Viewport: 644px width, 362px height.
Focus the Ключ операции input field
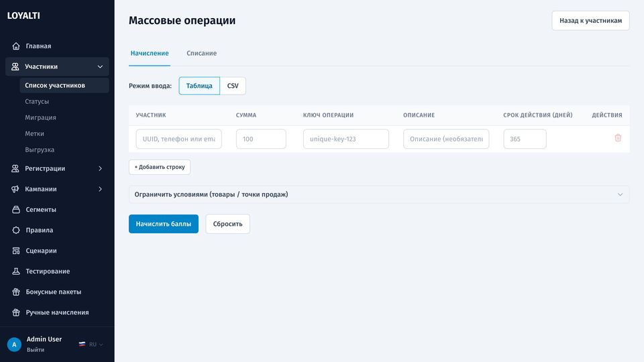346,139
